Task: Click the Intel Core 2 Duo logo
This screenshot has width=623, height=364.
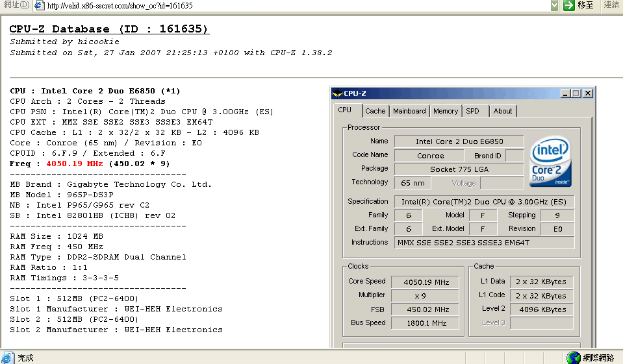Action: point(550,162)
